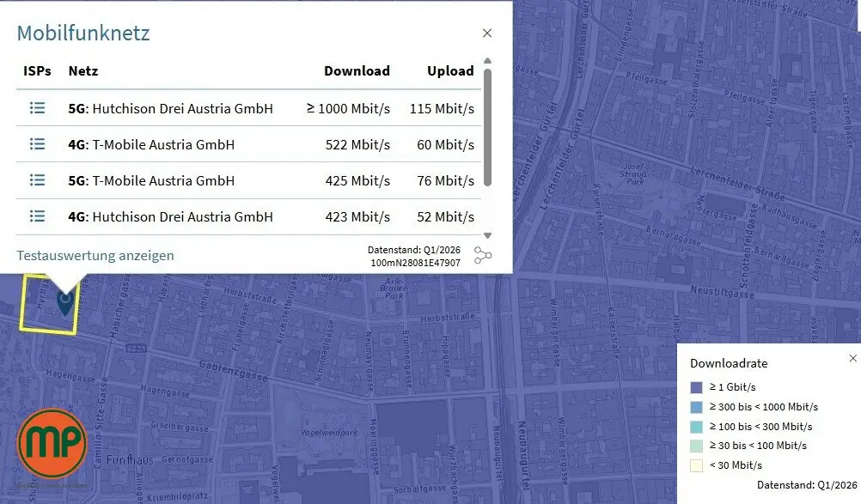Open ISP details for 4G Hutchison Drei row
Screen dimensions: 861x504
(37, 216)
